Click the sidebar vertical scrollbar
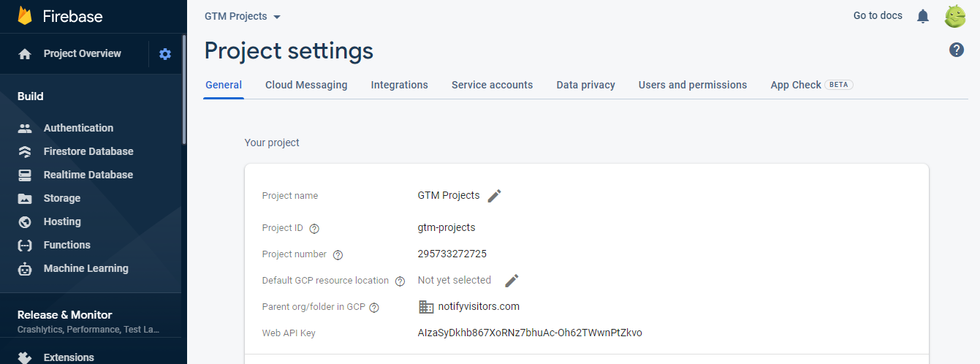 tap(184, 89)
